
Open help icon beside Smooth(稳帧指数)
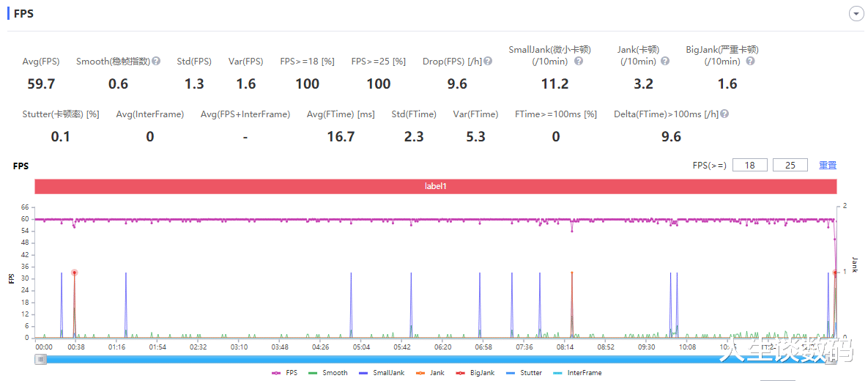coord(156,61)
